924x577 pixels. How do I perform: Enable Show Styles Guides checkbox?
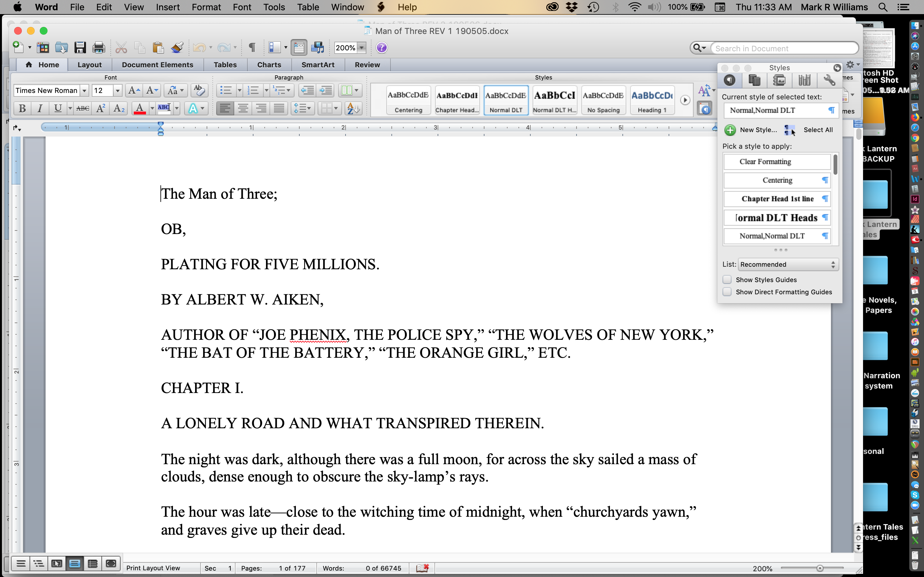[727, 280]
